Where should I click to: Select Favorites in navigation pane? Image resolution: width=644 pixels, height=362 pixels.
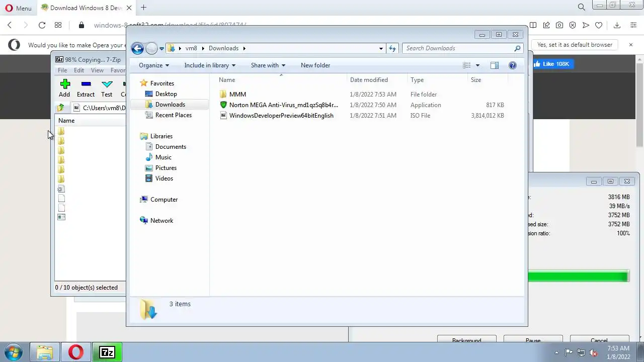click(x=162, y=83)
